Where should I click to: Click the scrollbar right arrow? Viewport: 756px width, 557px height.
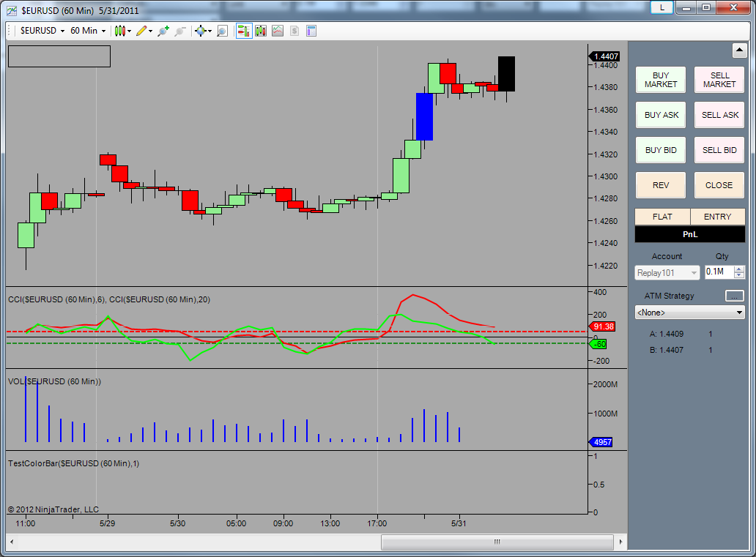[620, 542]
